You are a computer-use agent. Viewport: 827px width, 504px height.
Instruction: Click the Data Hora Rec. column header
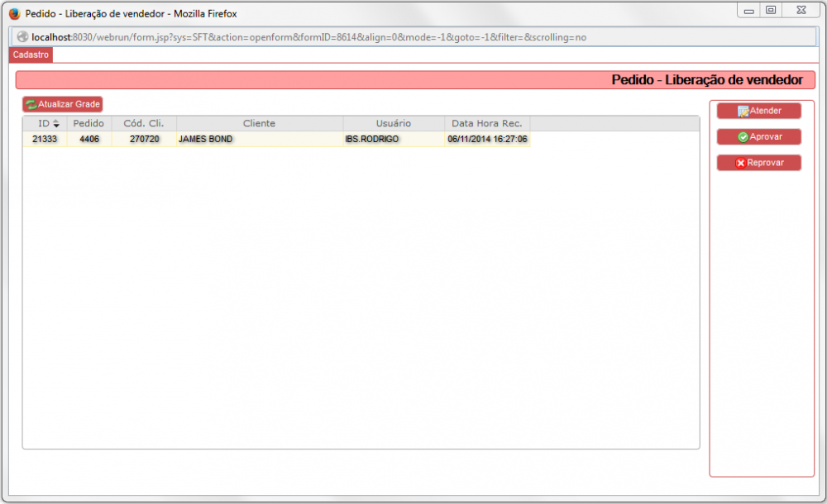(x=487, y=123)
